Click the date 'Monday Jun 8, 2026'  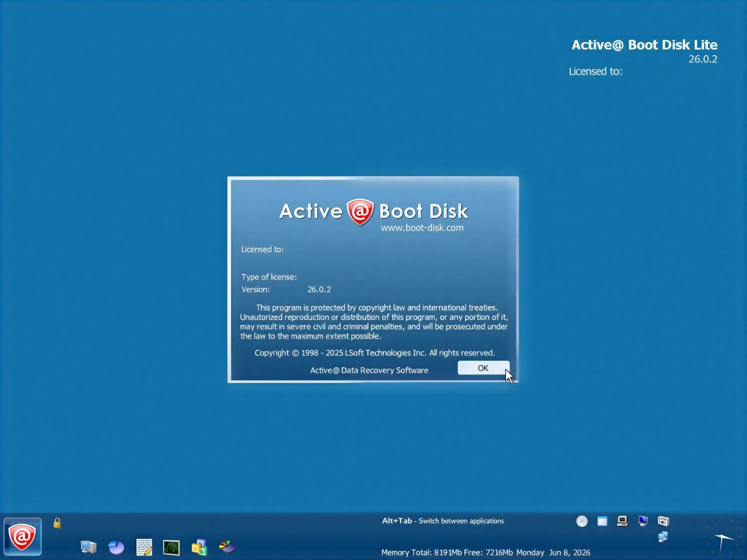pyautogui.click(x=553, y=553)
